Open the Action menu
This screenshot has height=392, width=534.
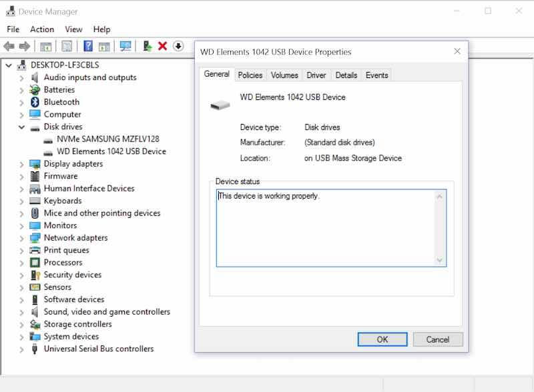coord(42,29)
